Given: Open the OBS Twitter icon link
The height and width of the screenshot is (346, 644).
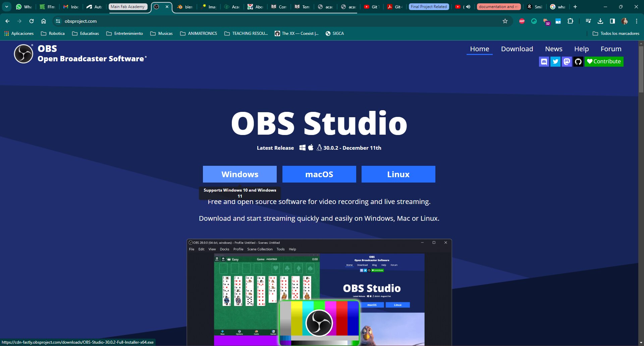Looking at the screenshot, I should 555,62.
